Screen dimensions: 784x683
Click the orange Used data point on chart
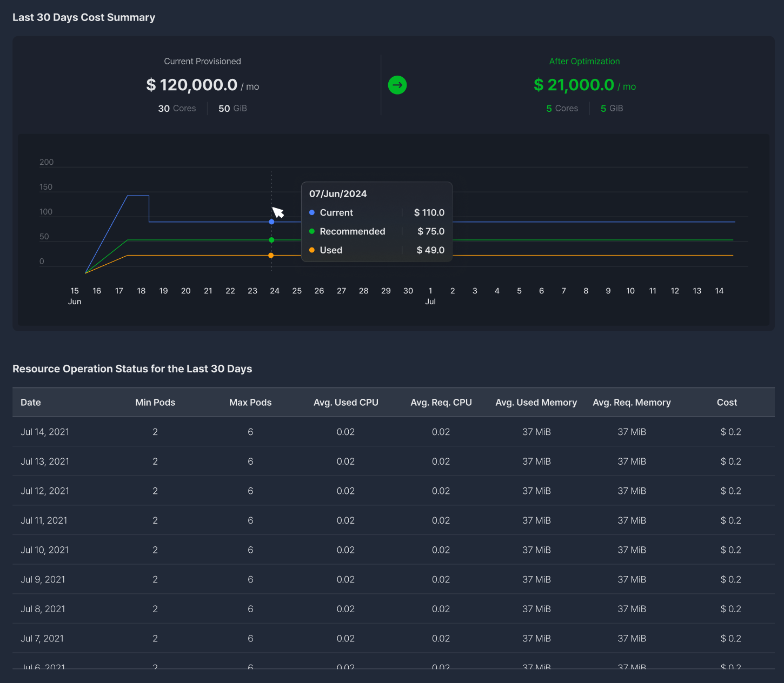point(271,256)
